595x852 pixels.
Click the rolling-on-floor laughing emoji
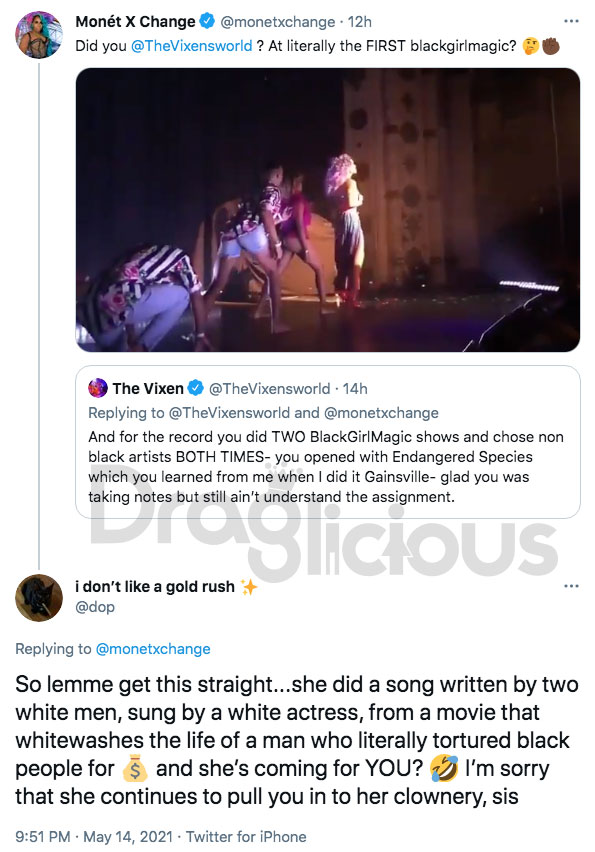(444, 769)
